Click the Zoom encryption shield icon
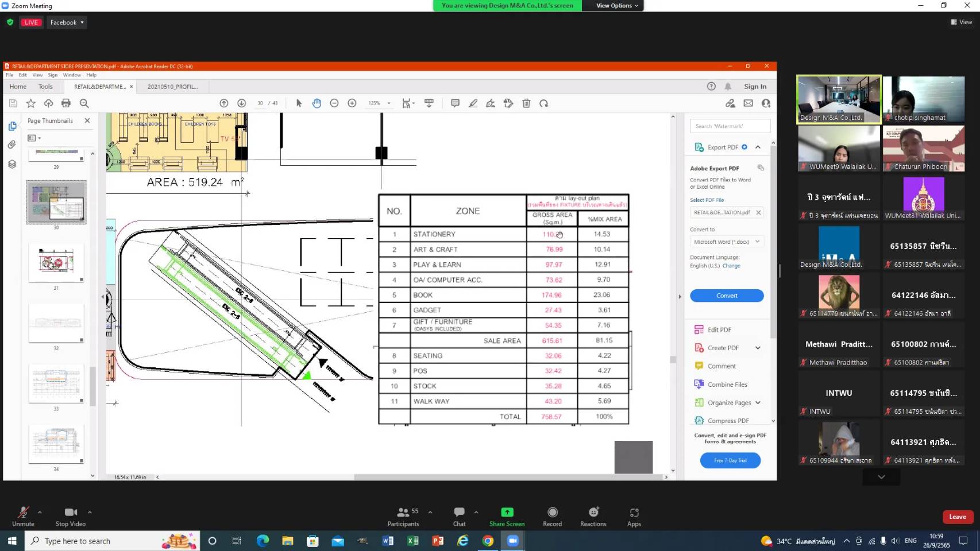 pyautogui.click(x=10, y=22)
